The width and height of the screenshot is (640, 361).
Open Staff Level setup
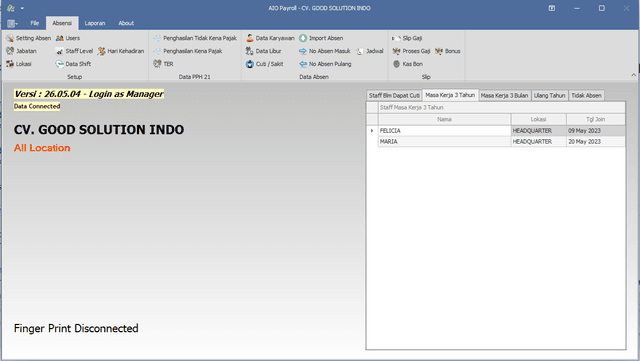74,51
